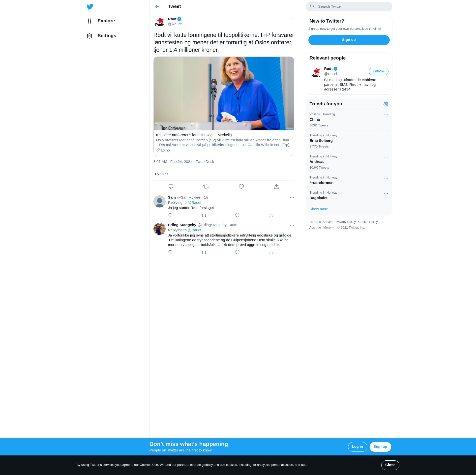The height and width of the screenshot is (475, 476).
Task: Open the Cookies Use link
Action: (149, 465)
